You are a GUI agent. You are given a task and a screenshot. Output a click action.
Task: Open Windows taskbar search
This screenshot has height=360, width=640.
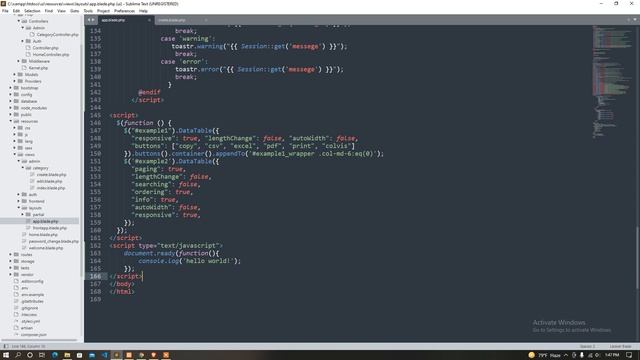pos(18,355)
